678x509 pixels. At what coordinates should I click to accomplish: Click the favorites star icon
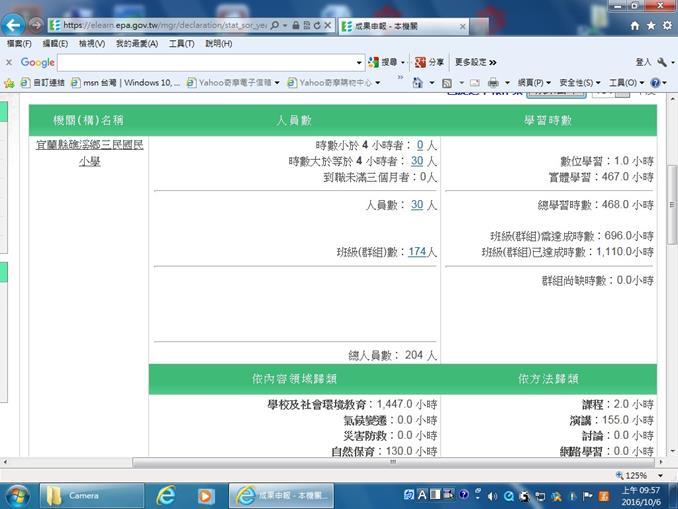(650, 25)
